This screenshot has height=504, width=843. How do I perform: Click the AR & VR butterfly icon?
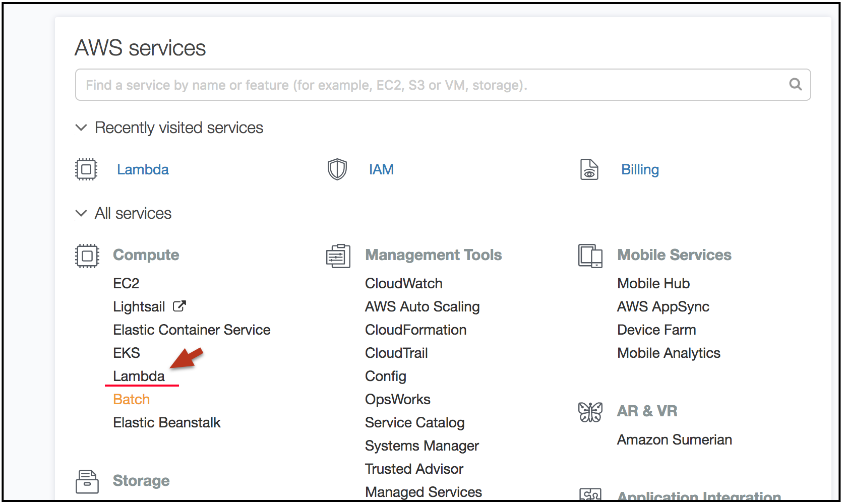(590, 412)
